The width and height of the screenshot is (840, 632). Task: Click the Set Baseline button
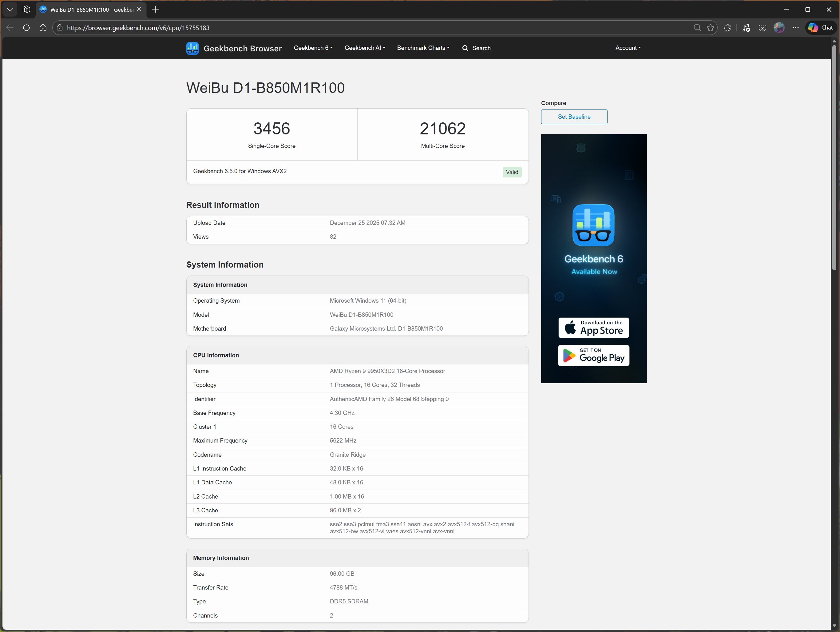click(x=574, y=117)
